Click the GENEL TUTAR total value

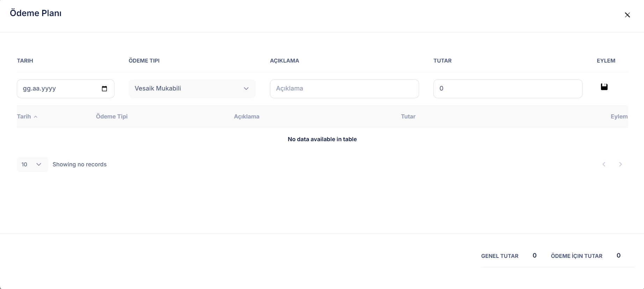tap(534, 256)
